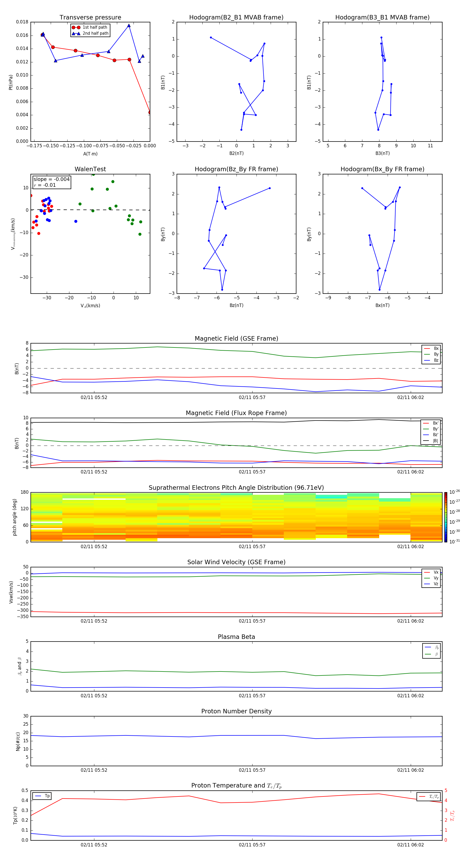Screen dimensions: 473x868
Task: Click red 'Te/Tp' right axis label
Action: (453, 815)
